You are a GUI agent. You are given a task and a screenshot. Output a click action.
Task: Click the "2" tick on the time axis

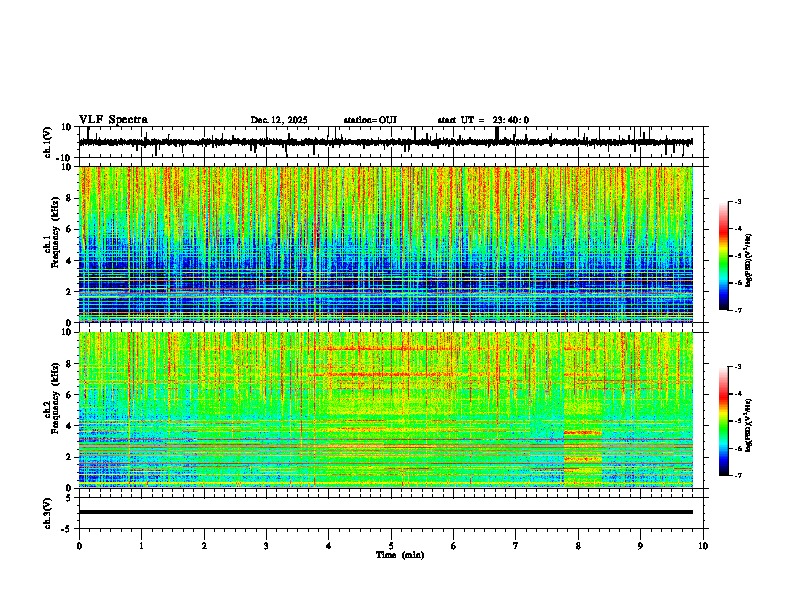point(204,546)
